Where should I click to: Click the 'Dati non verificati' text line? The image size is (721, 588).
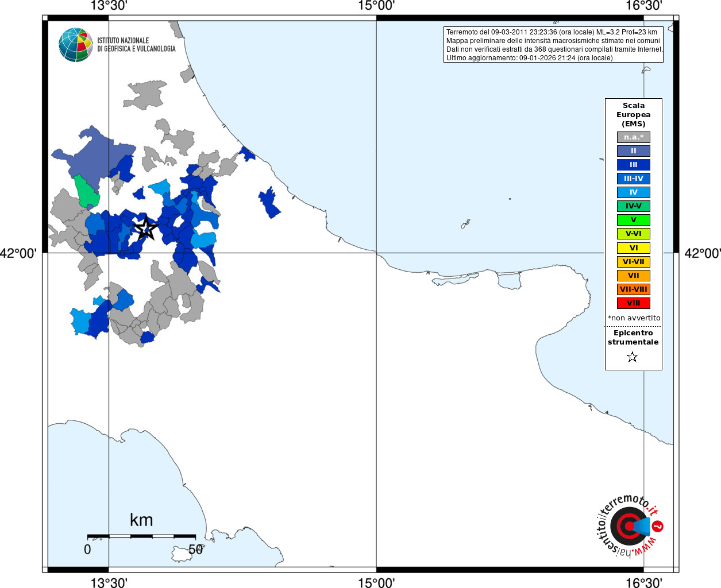point(554,49)
